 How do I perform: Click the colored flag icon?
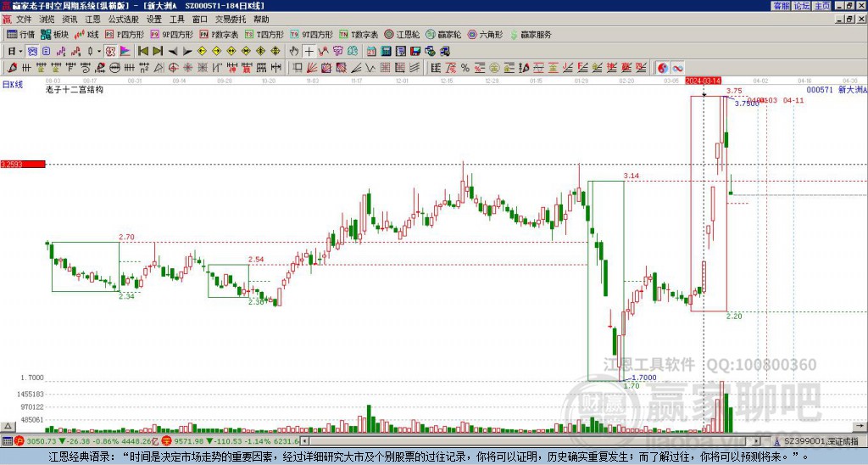tap(125, 51)
